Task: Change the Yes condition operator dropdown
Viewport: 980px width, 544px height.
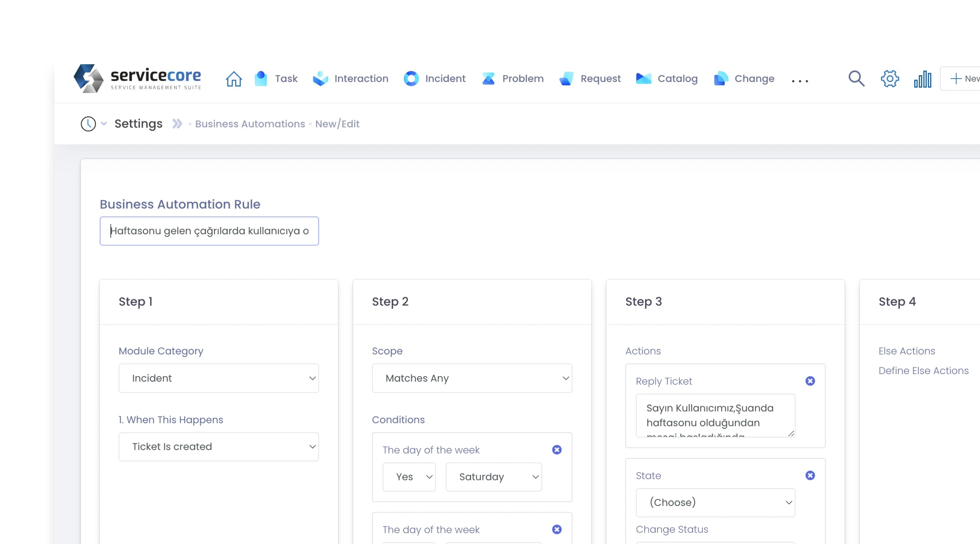Action: [x=409, y=477]
